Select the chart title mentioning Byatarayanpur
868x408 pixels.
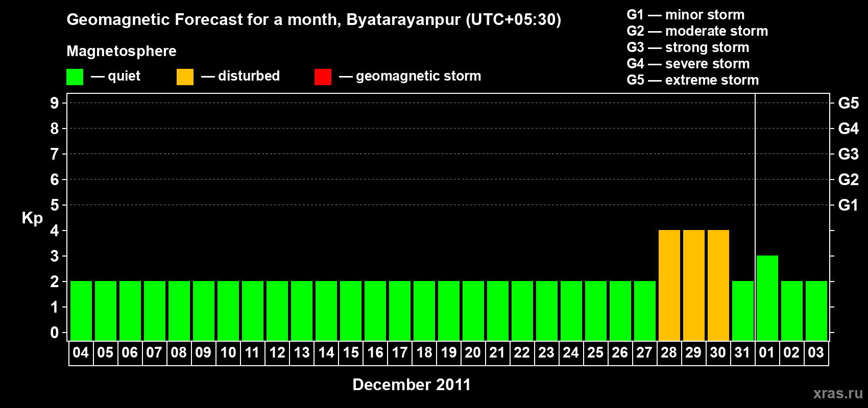(x=314, y=19)
